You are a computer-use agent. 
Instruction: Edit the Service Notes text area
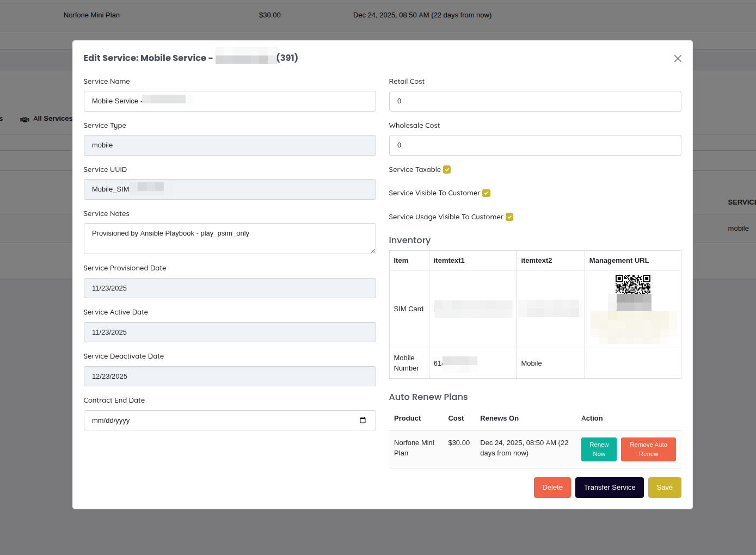pos(230,238)
